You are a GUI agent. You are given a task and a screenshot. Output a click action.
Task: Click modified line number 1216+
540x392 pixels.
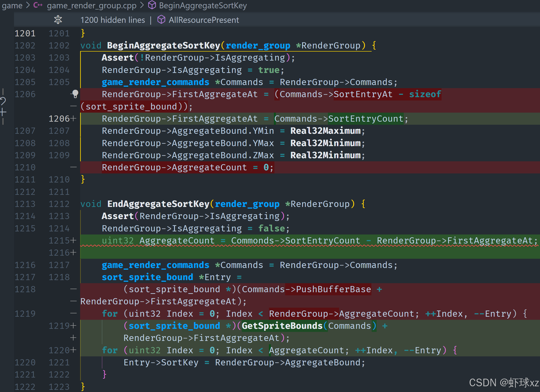coord(59,253)
